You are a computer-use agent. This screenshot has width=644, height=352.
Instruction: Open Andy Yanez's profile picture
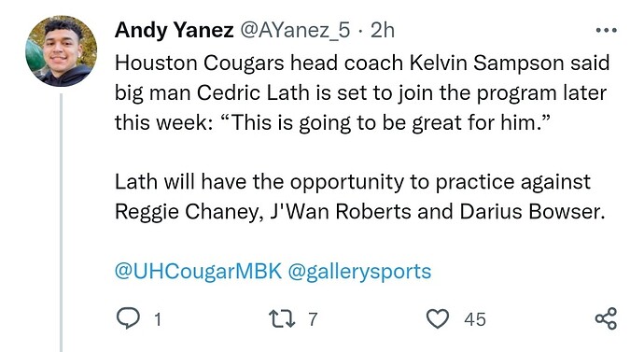[x=62, y=51]
